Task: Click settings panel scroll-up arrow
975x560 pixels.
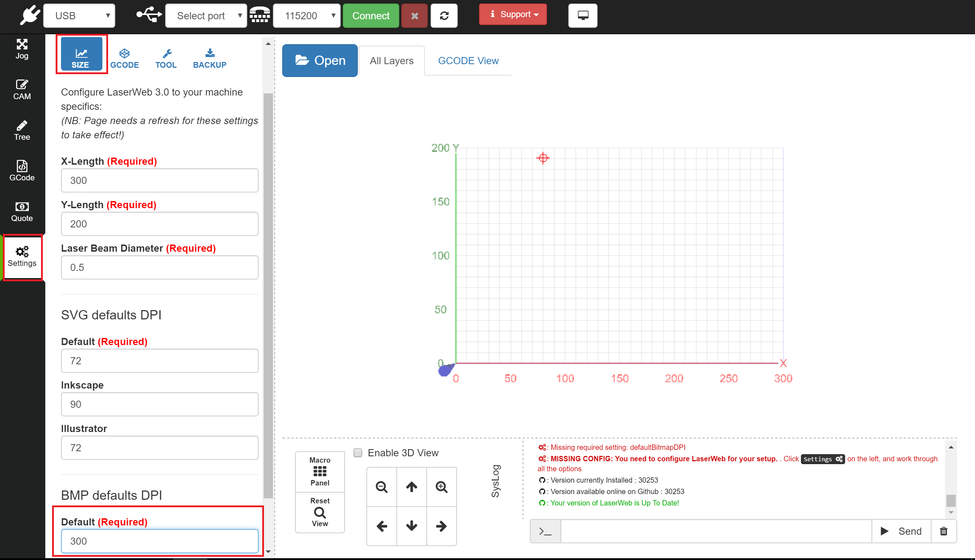Action: (x=268, y=43)
